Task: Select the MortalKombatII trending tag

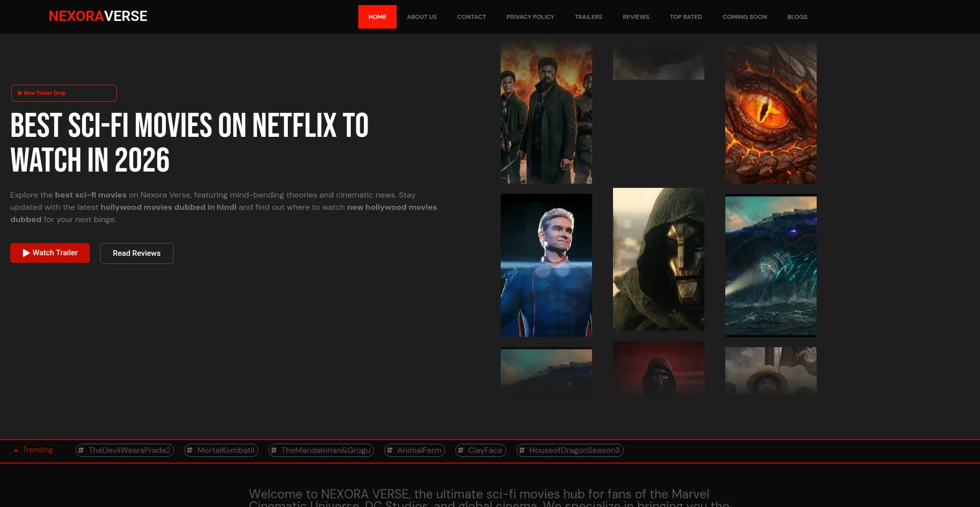Action: tap(221, 450)
